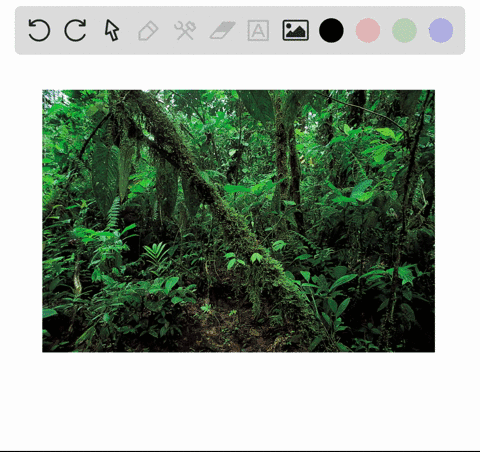The height and width of the screenshot is (452, 480).
Task: Choose the lavender purple color swatch
Action: point(441,30)
